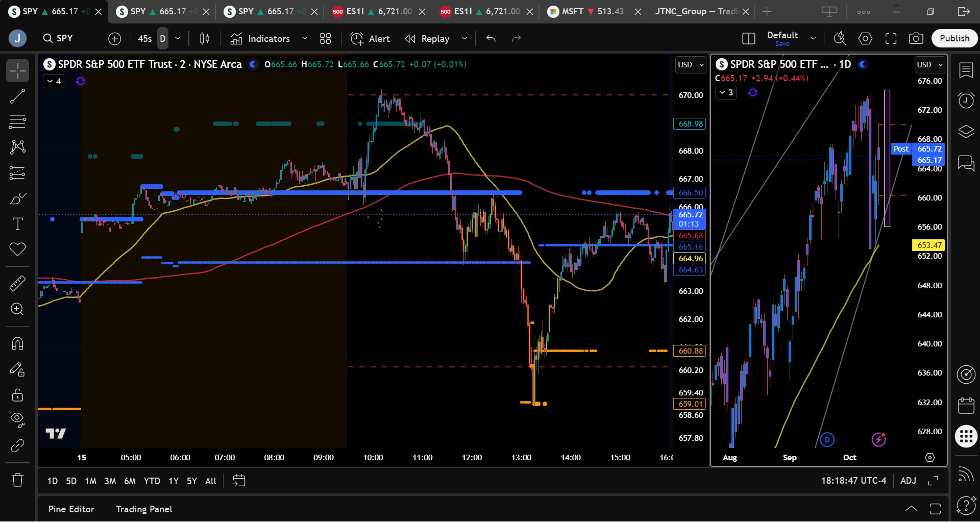Screen dimensions: 980x523
Task: Open forecasting and measurement tools
Action: point(17,173)
